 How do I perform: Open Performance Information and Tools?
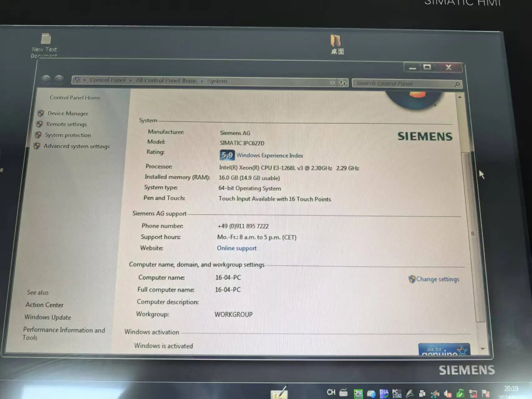(x=64, y=333)
